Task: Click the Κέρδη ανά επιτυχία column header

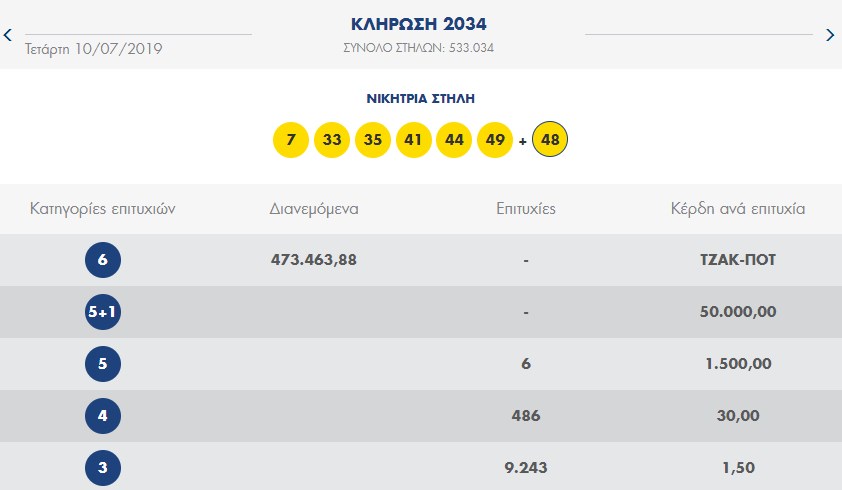Action: pyautogui.click(x=738, y=209)
